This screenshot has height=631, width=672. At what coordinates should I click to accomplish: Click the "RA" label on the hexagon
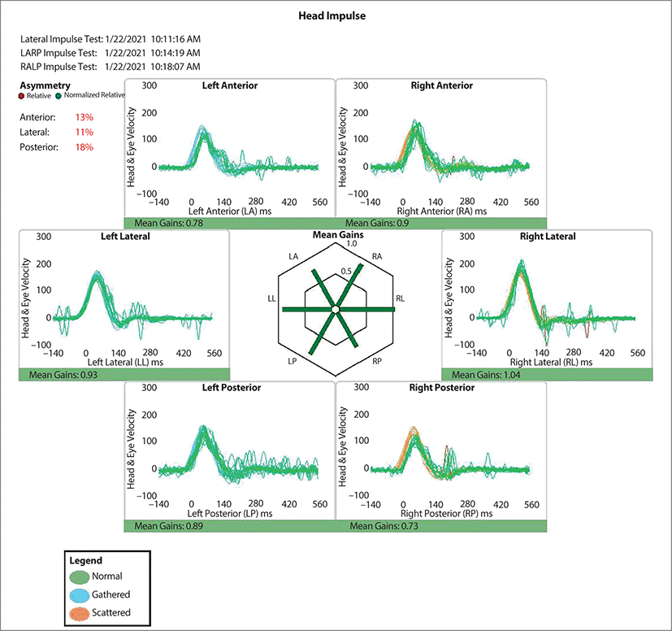pyautogui.click(x=377, y=256)
